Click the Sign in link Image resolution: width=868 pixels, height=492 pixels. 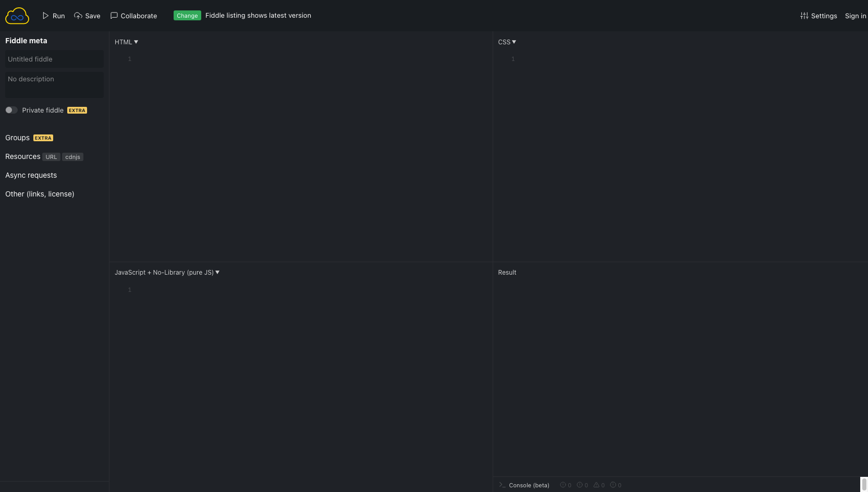click(x=855, y=16)
